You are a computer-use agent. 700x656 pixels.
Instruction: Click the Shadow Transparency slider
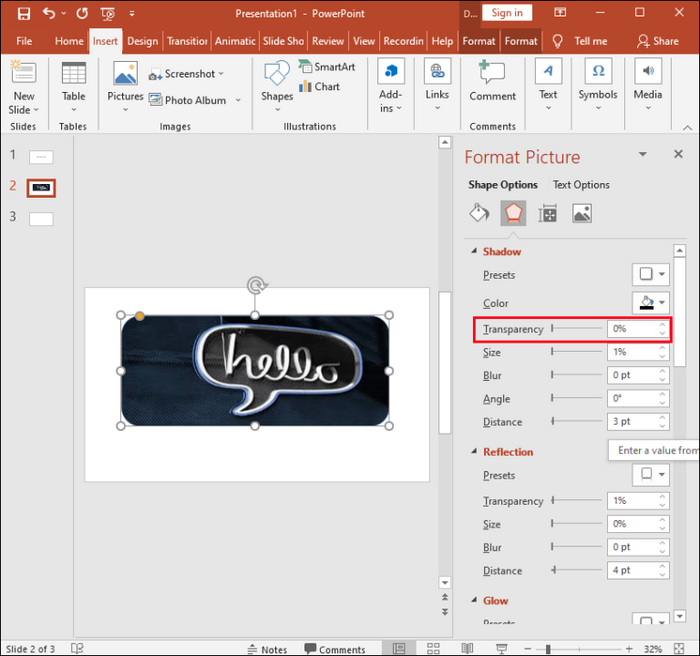click(575, 328)
